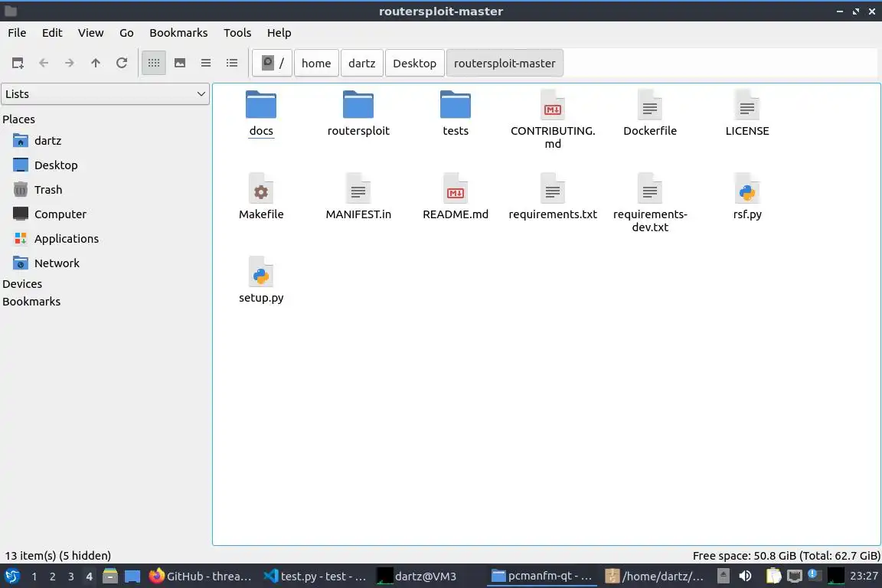Viewport: 882px width, 588px height.
Task: Select the README.md file
Action: click(x=456, y=198)
